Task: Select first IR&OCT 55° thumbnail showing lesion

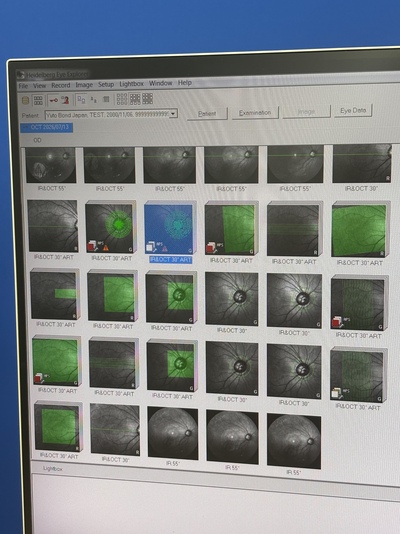Action: 51,165
